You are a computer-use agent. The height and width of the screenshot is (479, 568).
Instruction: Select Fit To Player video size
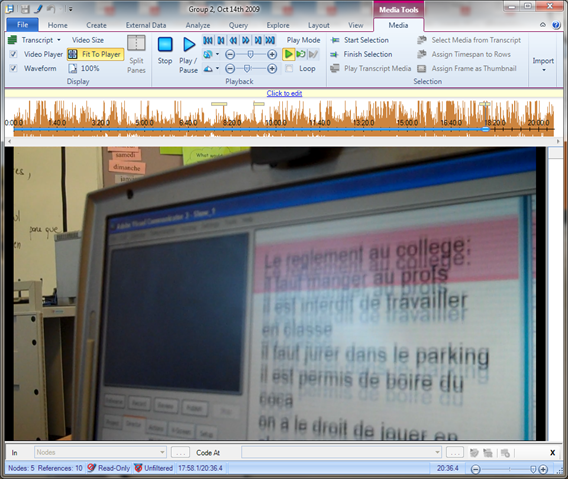96,54
